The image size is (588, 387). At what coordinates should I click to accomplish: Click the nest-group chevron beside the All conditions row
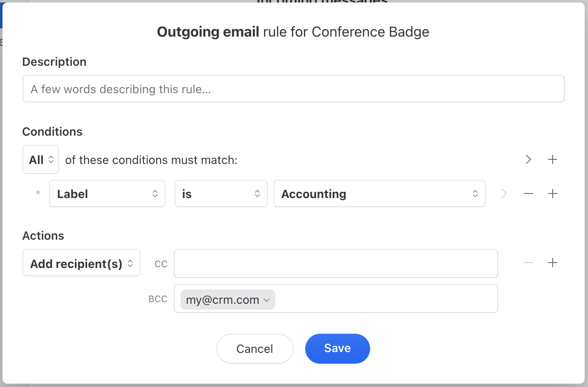528,159
